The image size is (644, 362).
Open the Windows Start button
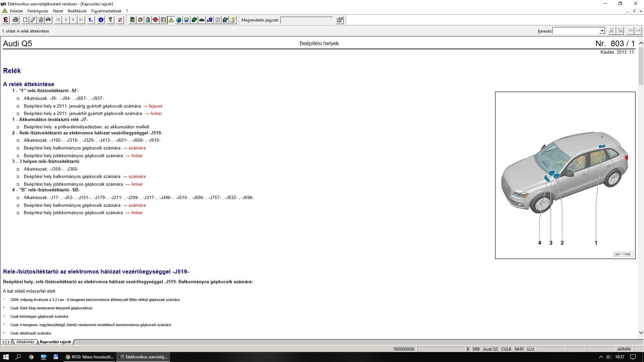coord(6,357)
